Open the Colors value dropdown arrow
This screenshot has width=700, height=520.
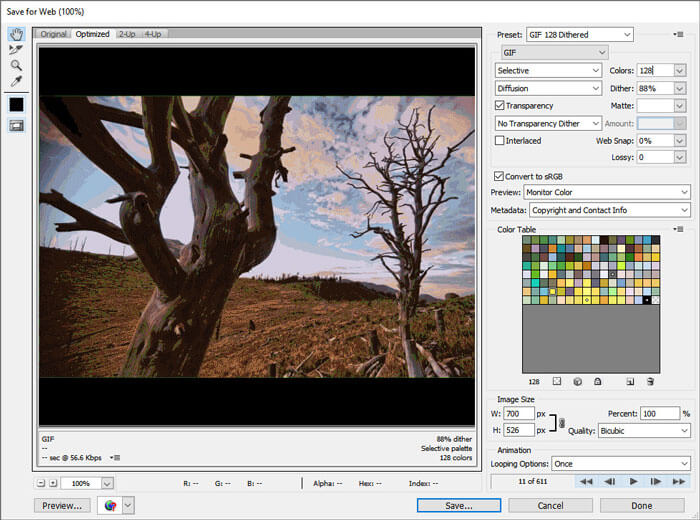[679, 71]
